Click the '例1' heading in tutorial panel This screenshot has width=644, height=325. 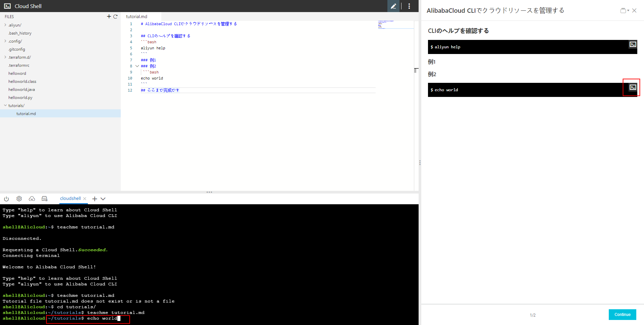(x=432, y=62)
